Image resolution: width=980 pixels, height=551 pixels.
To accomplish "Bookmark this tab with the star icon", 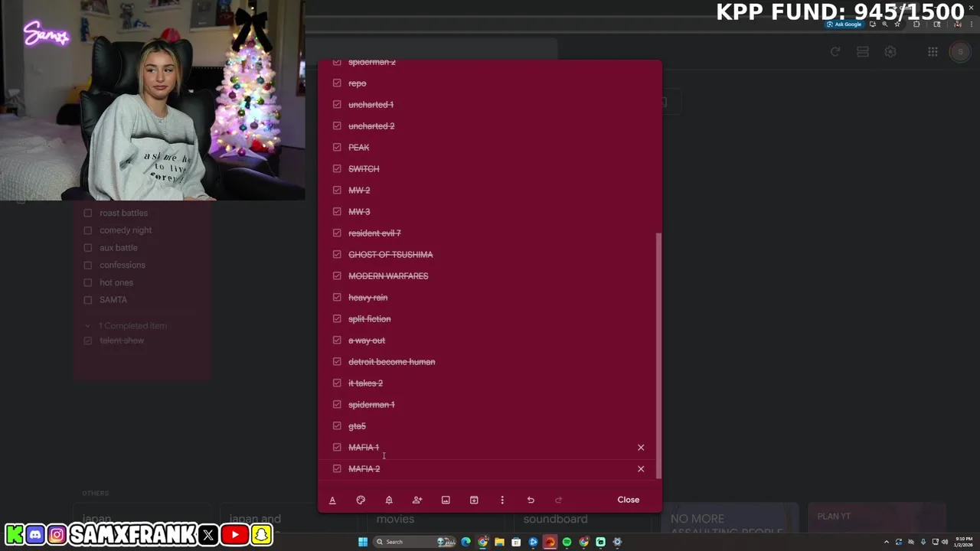I will pos(897,24).
